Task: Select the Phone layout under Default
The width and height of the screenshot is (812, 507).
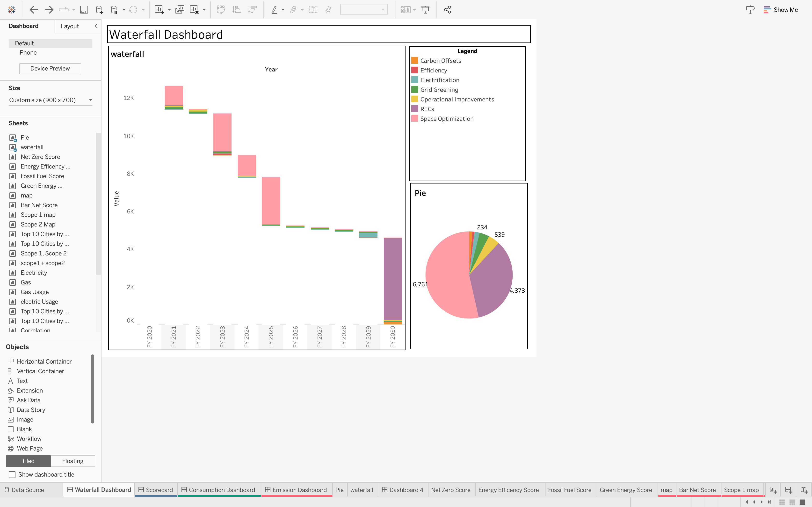Action: click(x=28, y=53)
